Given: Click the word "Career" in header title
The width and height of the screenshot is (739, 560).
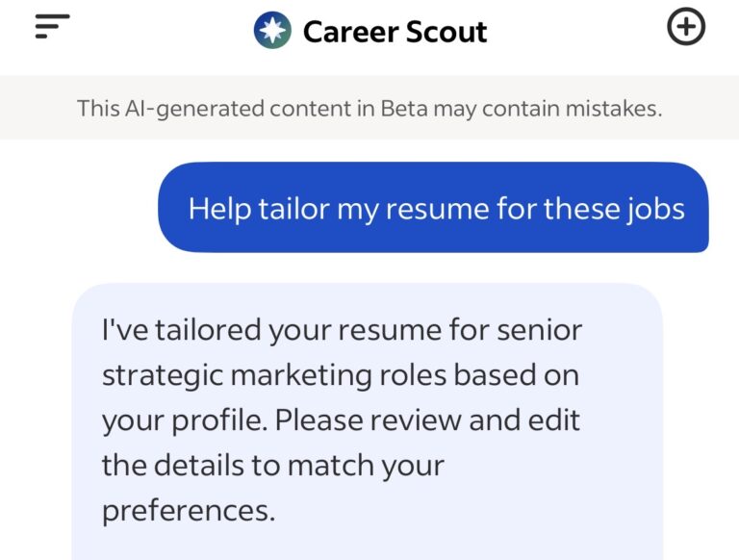Looking at the screenshot, I should tap(344, 32).
